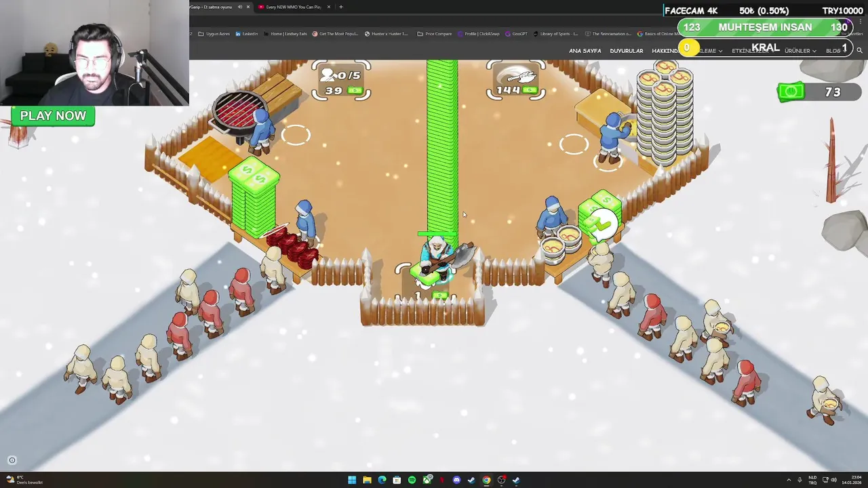
Task: Open the NLD TRQ language switcher
Action: tap(812, 480)
